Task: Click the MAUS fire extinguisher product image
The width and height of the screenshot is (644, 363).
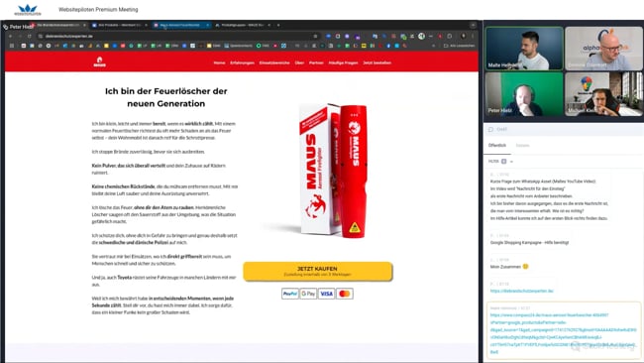Action: tap(334, 170)
